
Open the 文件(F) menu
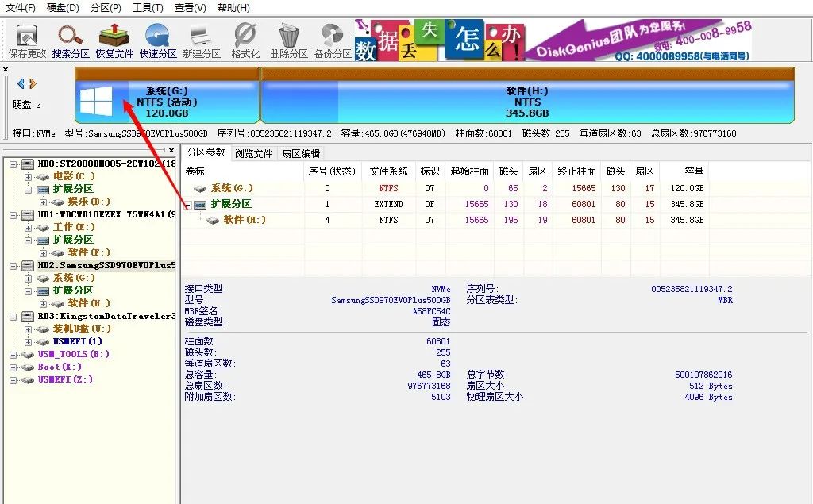pyautogui.click(x=20, y=8)
